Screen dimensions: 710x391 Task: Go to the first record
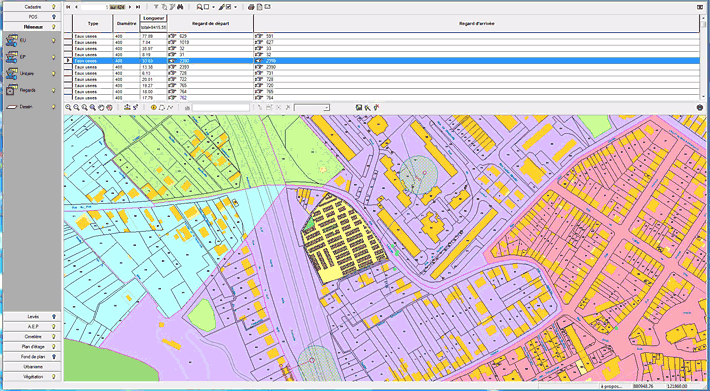coord(68,7)
